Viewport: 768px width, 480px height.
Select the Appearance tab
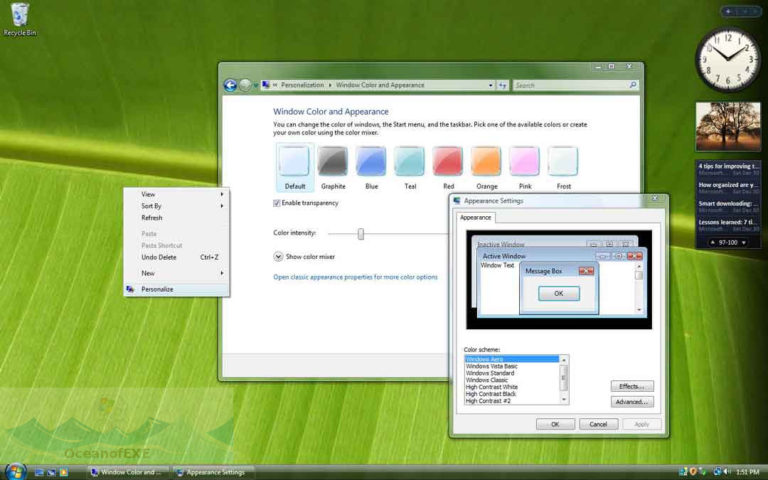click(476, 217)
